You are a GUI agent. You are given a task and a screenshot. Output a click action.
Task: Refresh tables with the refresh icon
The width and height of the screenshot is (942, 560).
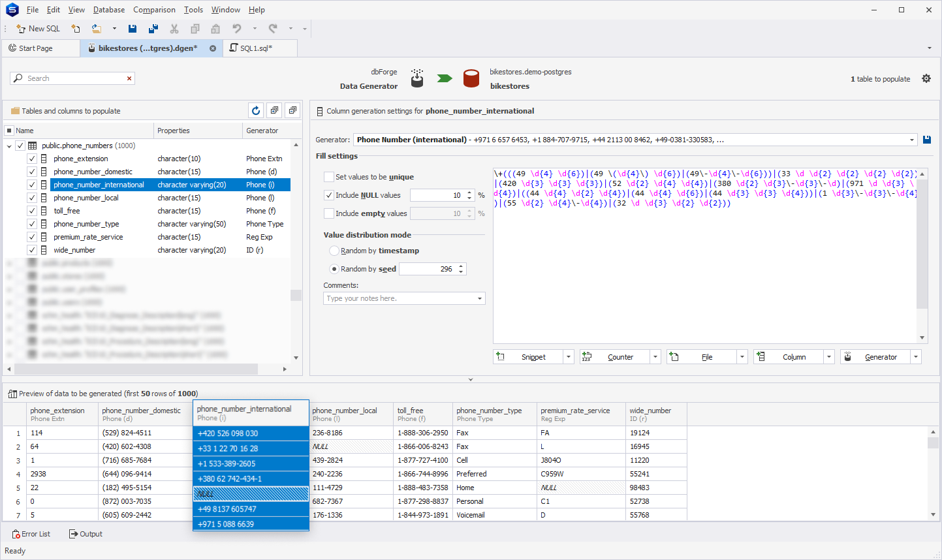click(x=256, y=110)
